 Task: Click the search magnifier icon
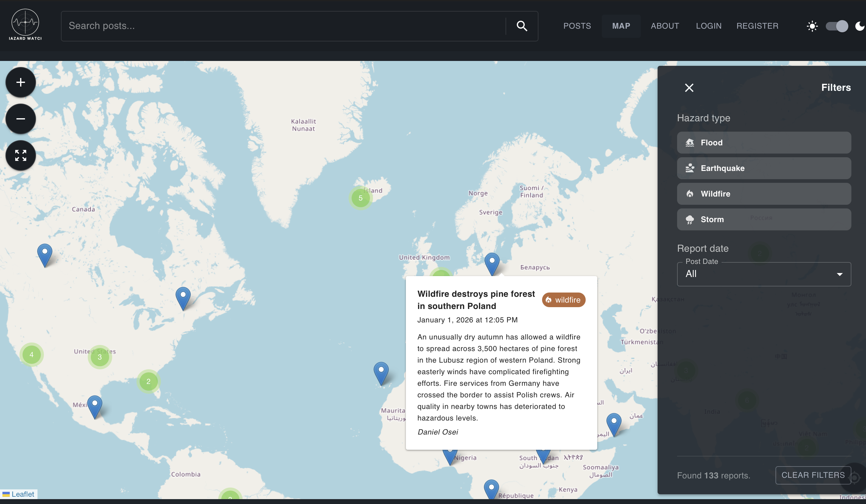tap(522, 26)
